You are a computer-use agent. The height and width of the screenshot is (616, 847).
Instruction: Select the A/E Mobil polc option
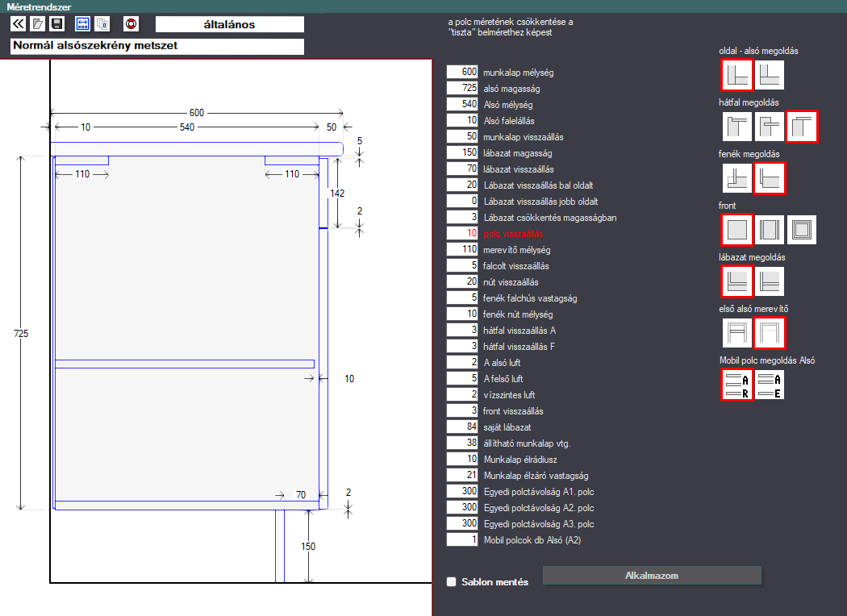coord(770,385)
